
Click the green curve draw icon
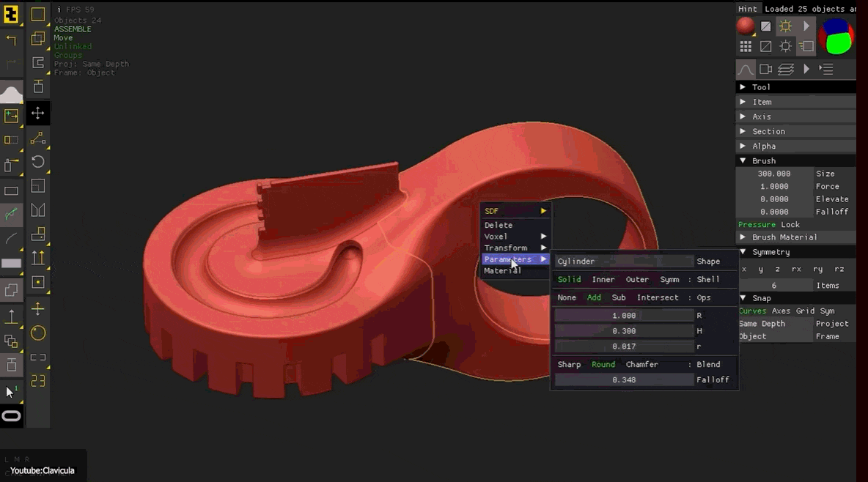(11, 215)
